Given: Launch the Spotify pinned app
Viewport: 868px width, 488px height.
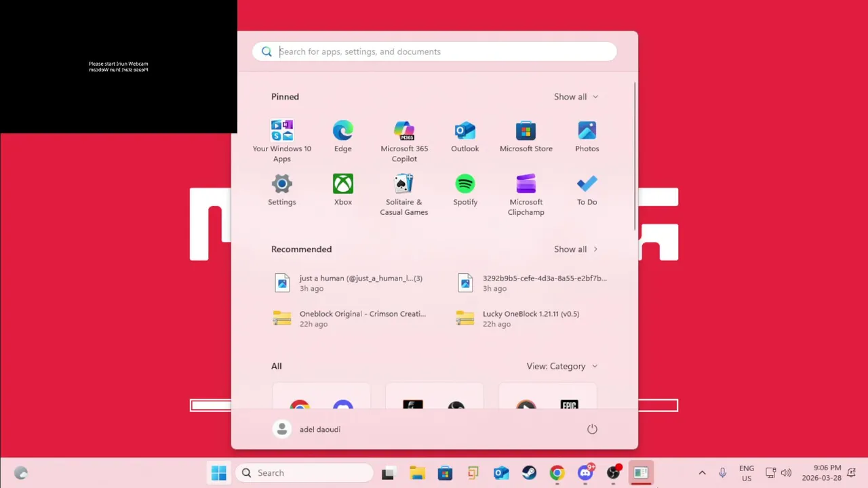Looking at the screenshot, I should 465,190.
